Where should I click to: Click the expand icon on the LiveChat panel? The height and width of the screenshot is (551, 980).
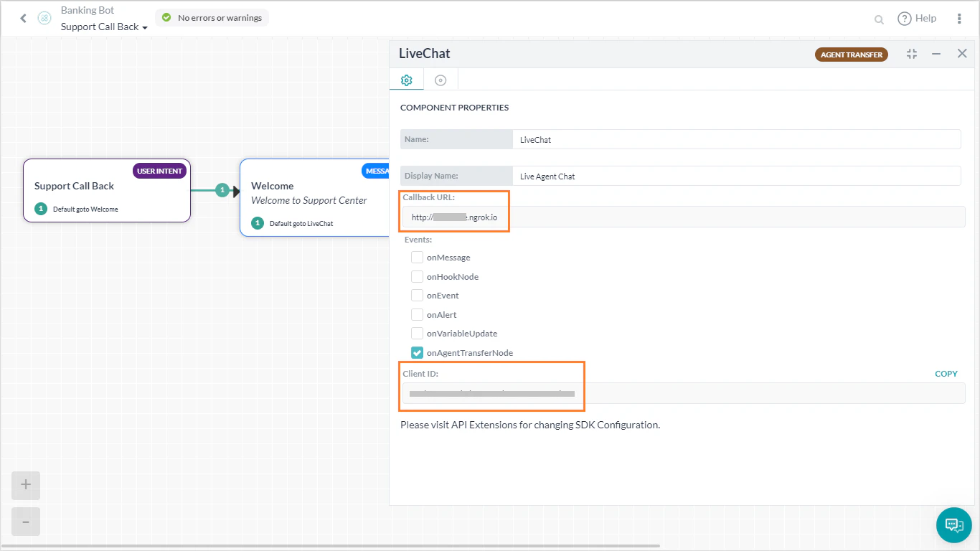(x=911, y=53)
